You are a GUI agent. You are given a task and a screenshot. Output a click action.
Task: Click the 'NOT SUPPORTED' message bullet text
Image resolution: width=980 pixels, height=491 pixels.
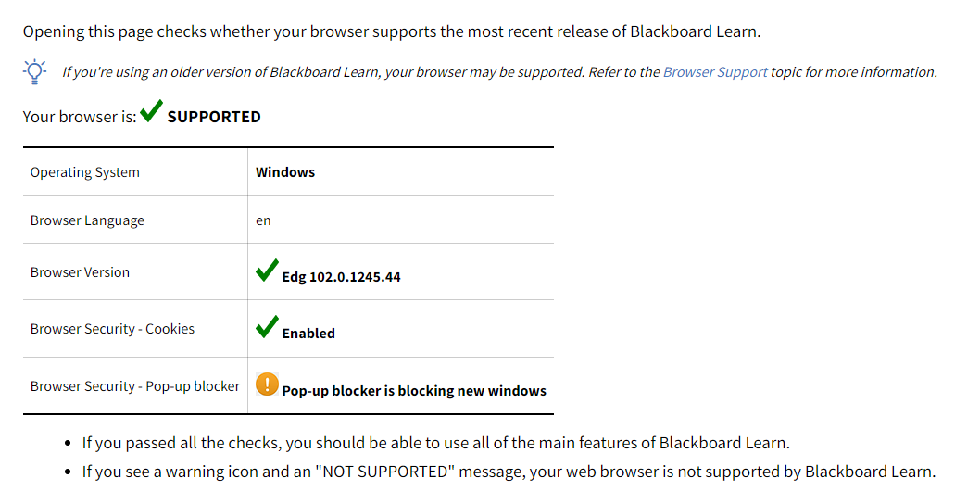point(509,472)
